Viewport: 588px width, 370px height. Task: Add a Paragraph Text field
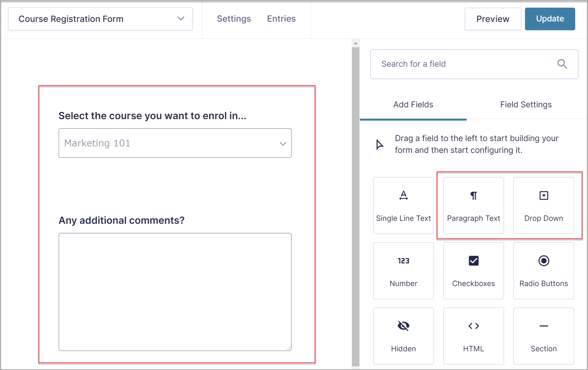(473, 205)
